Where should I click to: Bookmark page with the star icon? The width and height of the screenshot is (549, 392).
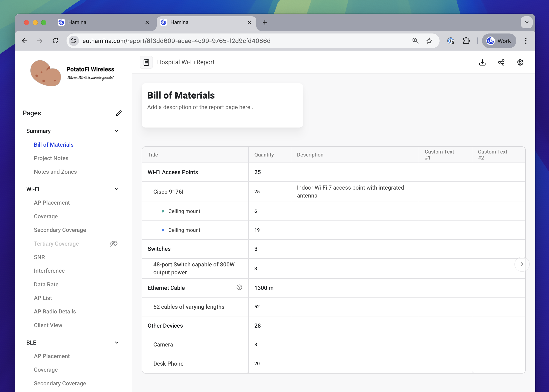(x=429, y=41)
